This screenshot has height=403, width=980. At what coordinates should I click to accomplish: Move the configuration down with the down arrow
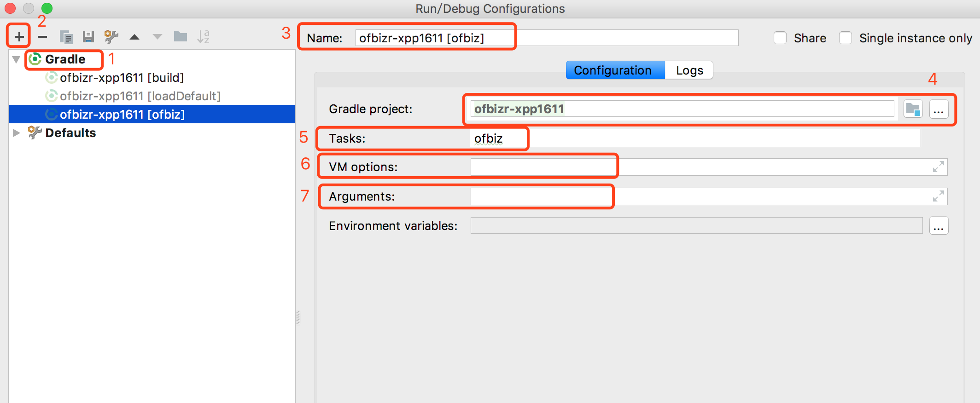point(157,37)
